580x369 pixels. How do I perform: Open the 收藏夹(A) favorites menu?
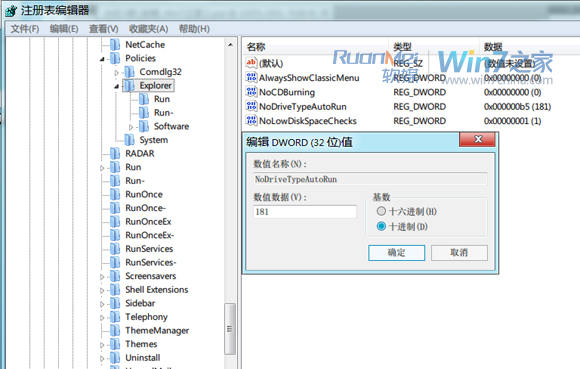(148, 29)
